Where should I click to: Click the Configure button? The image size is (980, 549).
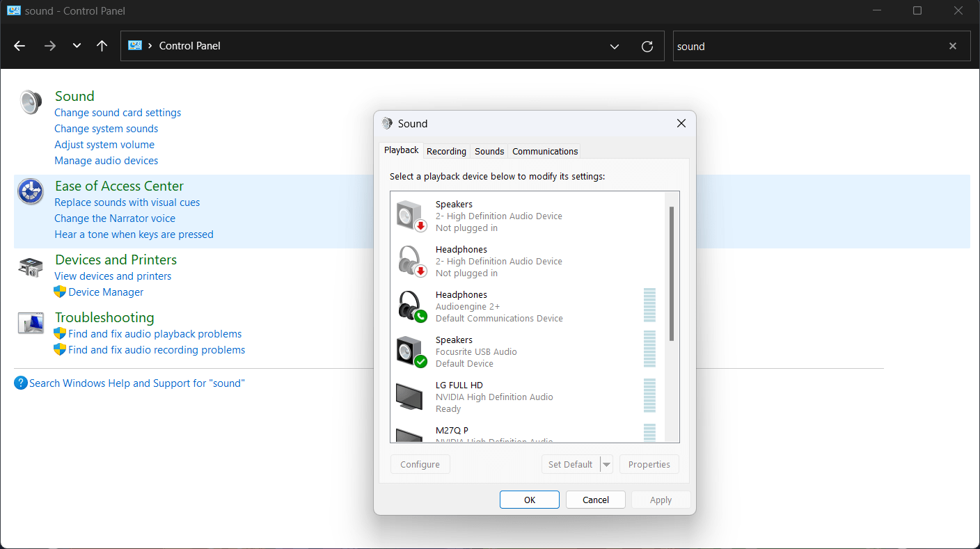[x=420, y=465]
